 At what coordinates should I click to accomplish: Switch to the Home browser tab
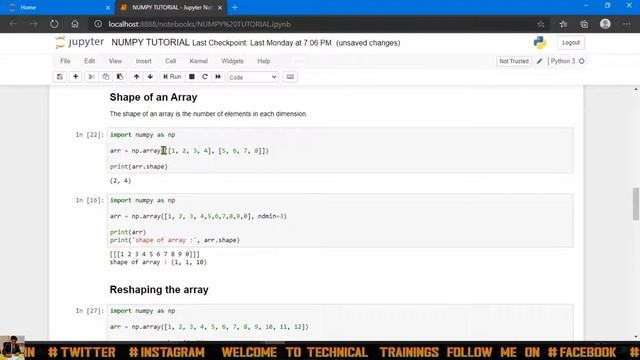coord(58,7)
